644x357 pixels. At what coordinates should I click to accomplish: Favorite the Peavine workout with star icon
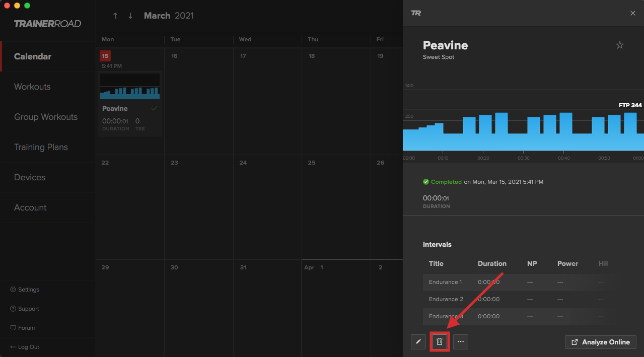coord(620,45)
